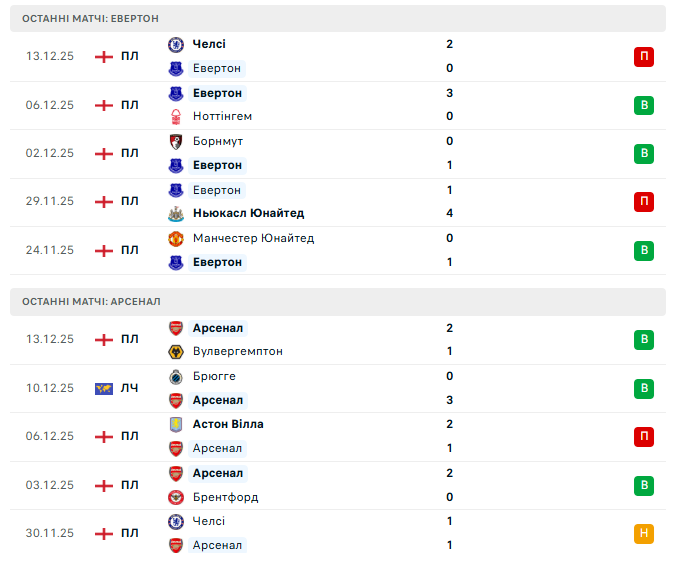Image resolution: width=675 pixels, height=561 pixels.
Task: Click the red loss badge for Chelsea–Everton
Action: 643,57
